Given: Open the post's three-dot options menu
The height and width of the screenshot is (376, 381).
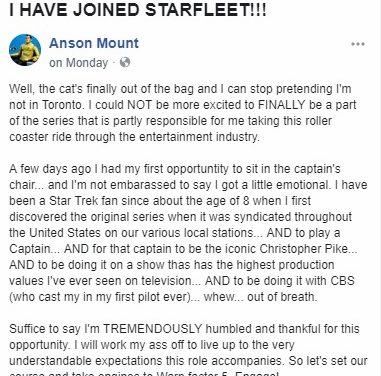Looking at the screenshot, I should point(358,44).
